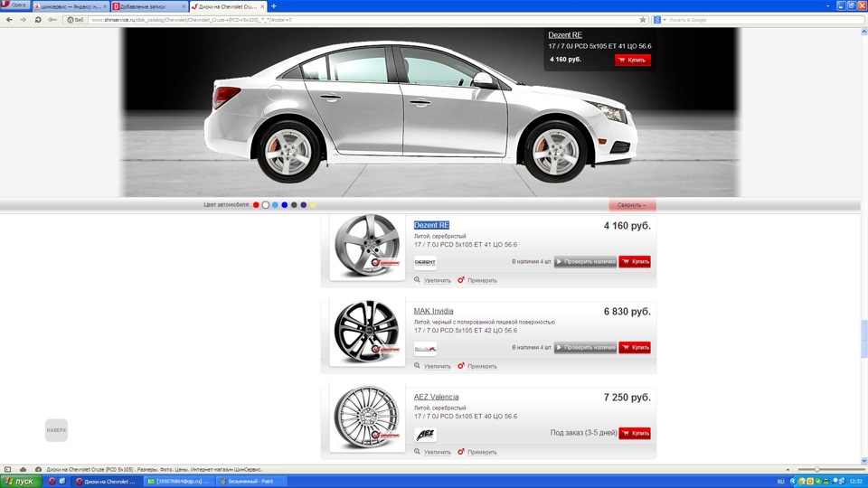This screenshot has width=868, height=488.
Task: Click the Opera Link cloud icon in status bar
Action: coord(23,469)
